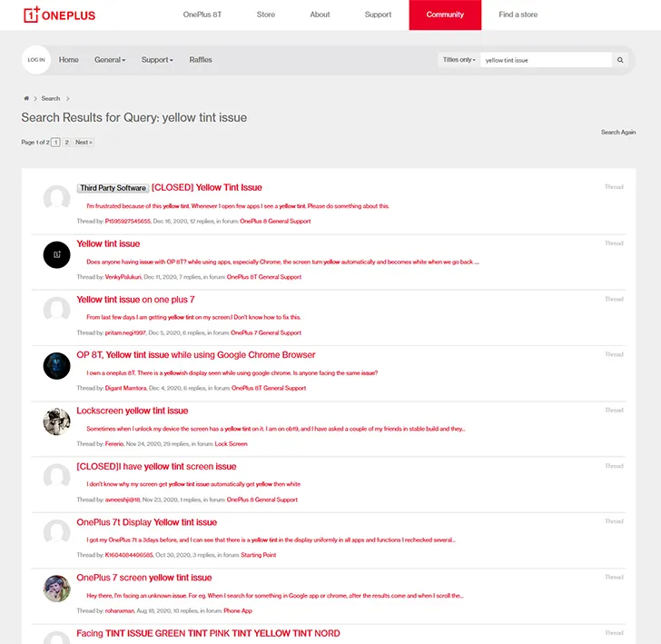Open default avatar beside OnePlus 7t Display thread

coord(56,532)
